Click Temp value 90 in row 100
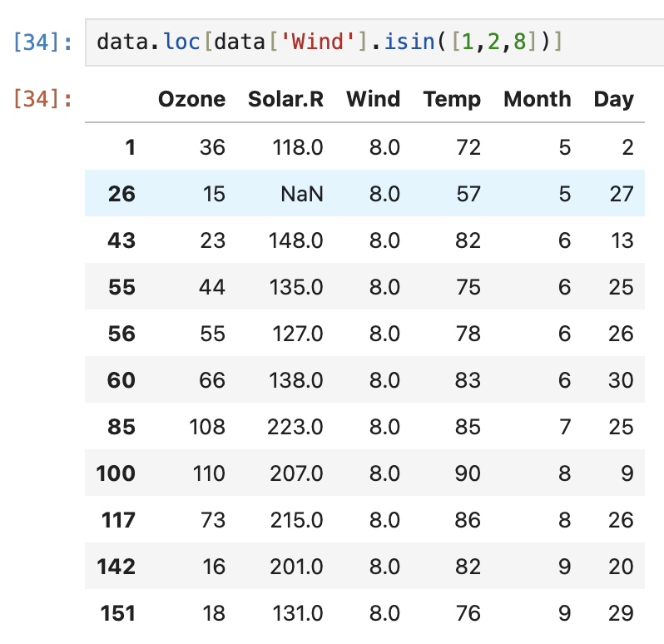 click(x=468, y=473)
